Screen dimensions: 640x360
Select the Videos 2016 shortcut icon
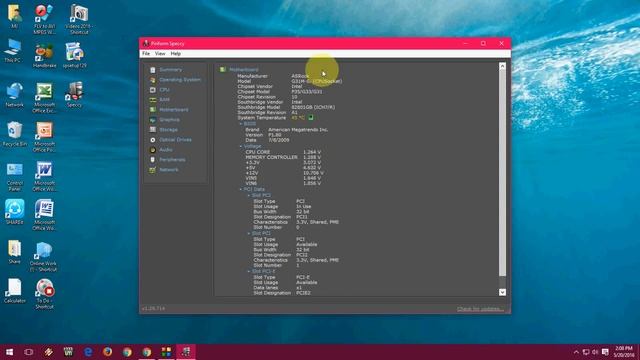pyautogui.click(x=79, y=19)
